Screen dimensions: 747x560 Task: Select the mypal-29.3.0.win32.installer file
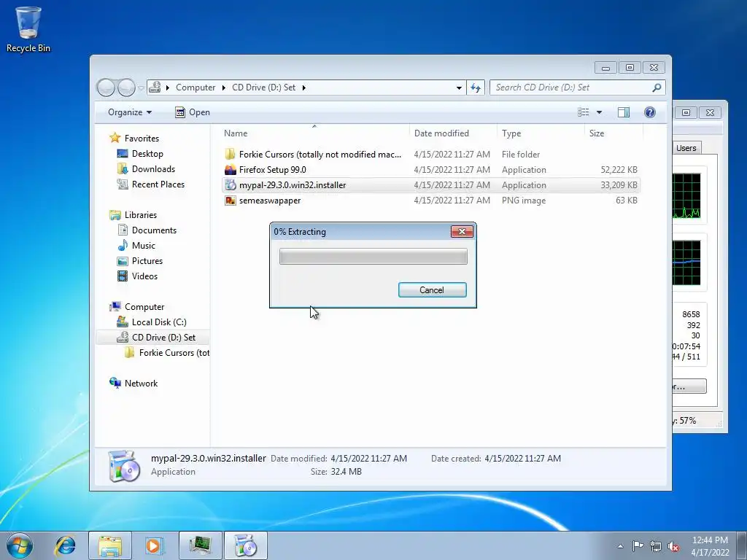pyautogui.click(x=430, y=185)
